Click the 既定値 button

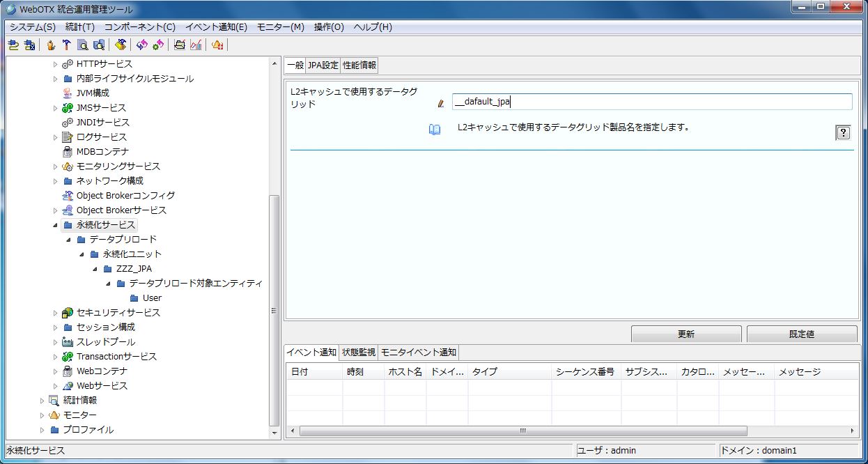point(801,334)
